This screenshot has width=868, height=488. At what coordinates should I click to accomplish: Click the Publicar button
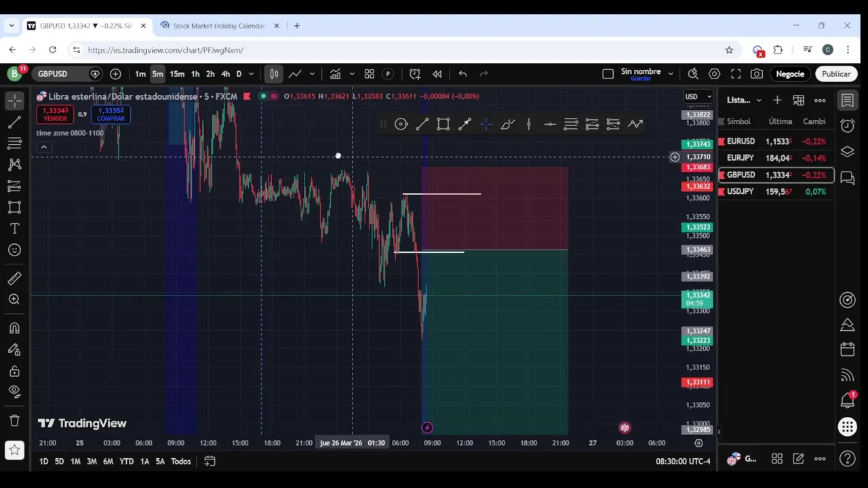[x=835, y=74]
